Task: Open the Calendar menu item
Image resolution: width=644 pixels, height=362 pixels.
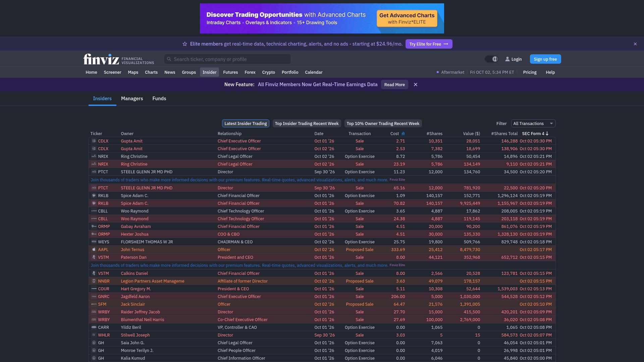Action: [x=314, y=72]
